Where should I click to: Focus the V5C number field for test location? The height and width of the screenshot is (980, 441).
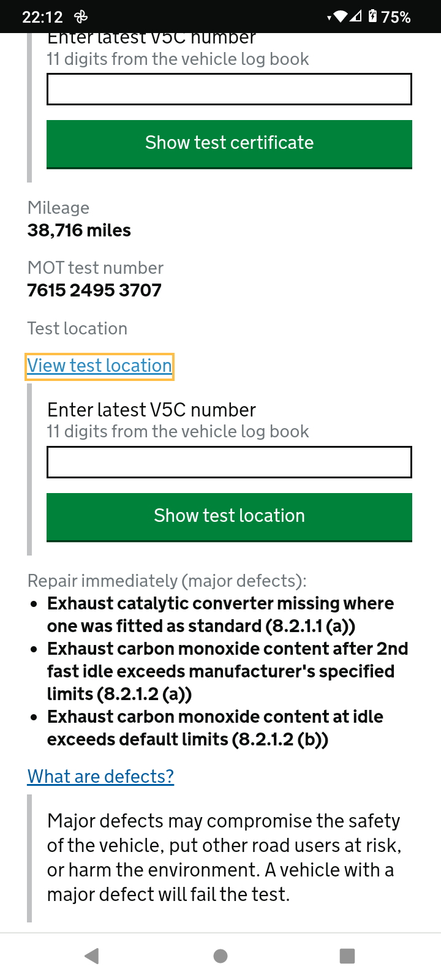click(229, 462)
